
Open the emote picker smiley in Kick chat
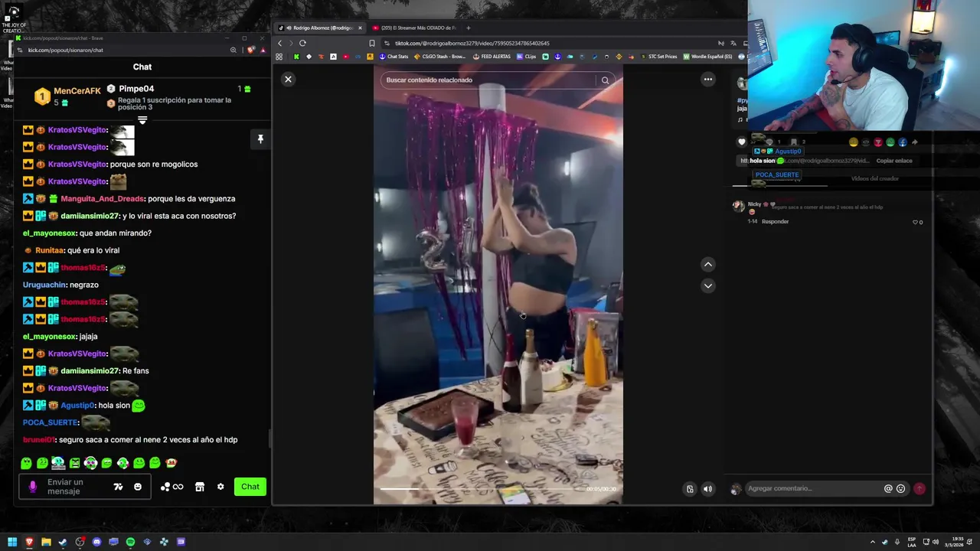pos(138,487)
